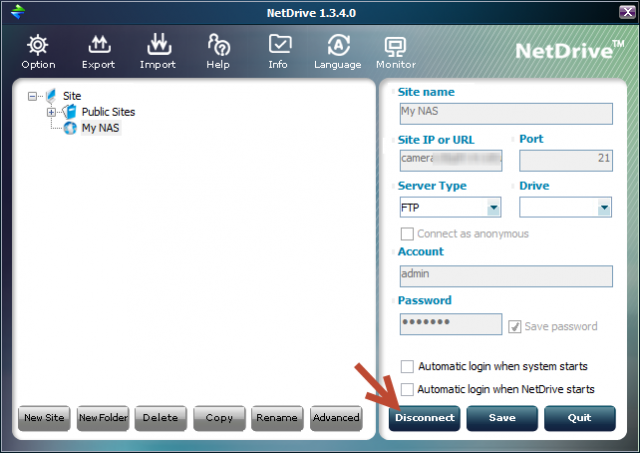Image resolution: width=640 pixels, height=453 pixels.
Task: Click the New Site button
Action: pyautogui.click(x=44, y=418)
